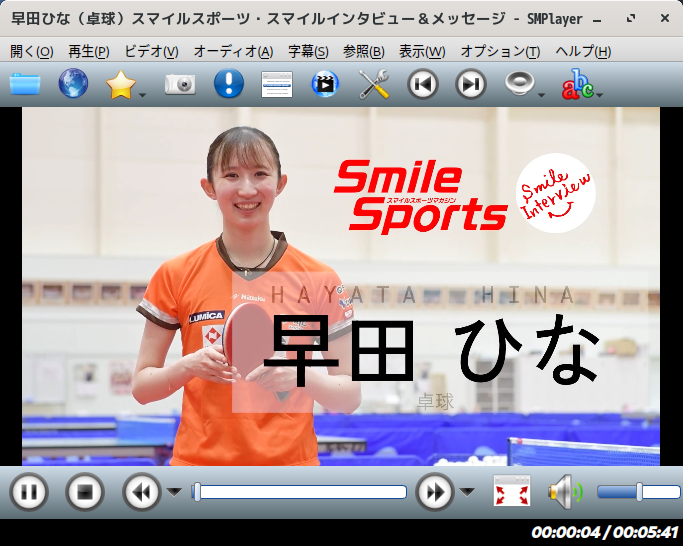Mute audio with the speaker icon
Viewport: 683px width, 546px height.
coord(565,492)
